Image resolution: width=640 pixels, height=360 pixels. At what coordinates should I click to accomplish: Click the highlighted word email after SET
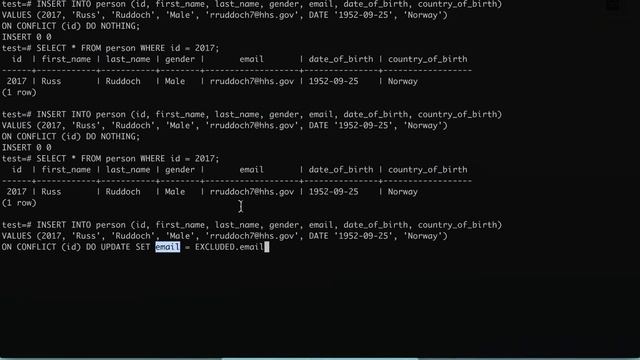[167, 247]
